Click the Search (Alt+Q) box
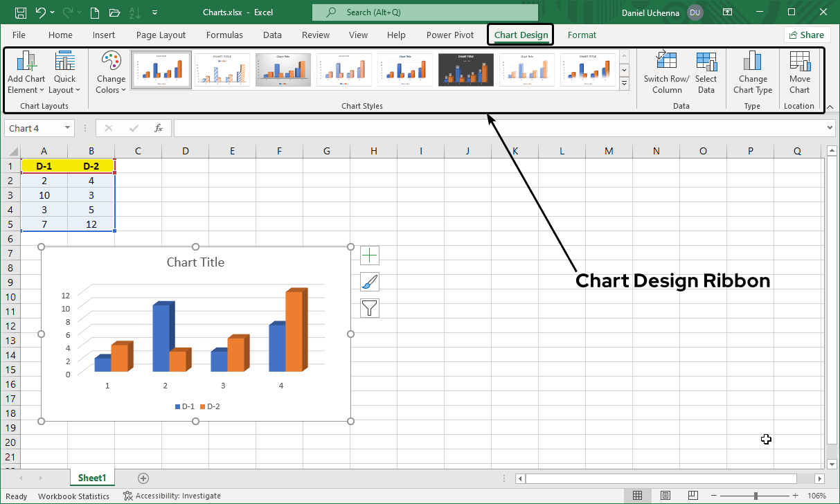 point(425,12)
